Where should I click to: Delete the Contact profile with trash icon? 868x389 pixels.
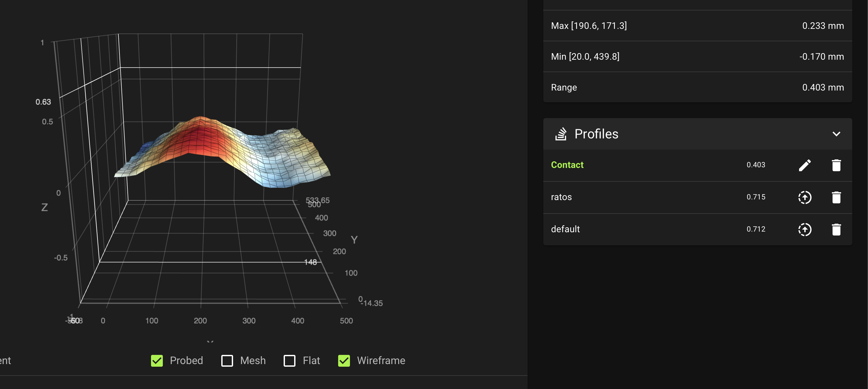836,165
